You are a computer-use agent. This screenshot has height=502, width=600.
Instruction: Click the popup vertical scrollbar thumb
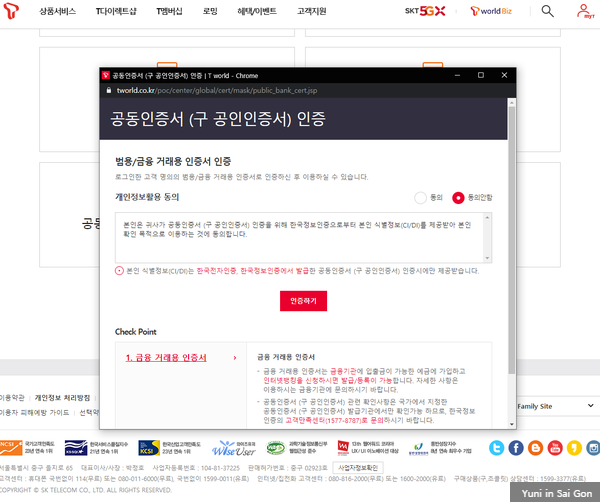pyautogui.click(x=512, y=240)
